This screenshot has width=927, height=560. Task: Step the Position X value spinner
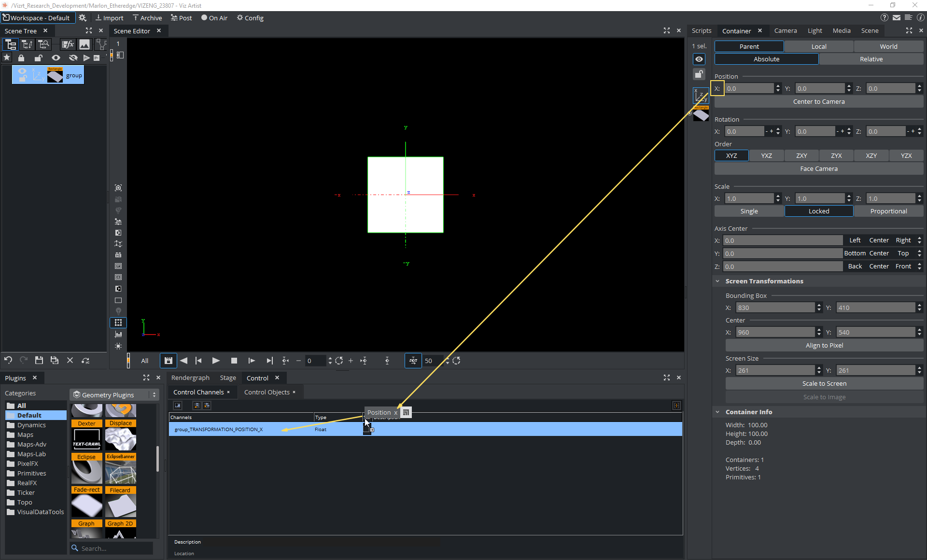pyautogui.click(x=778, y=88)
